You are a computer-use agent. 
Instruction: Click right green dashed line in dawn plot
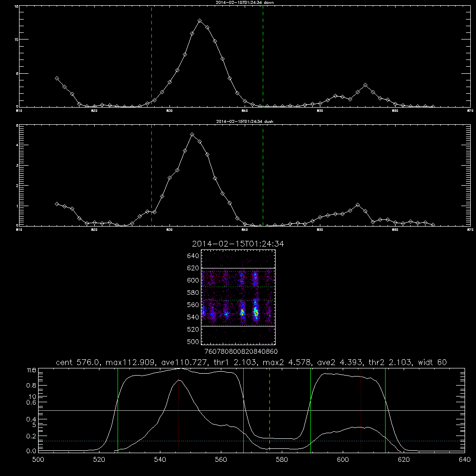(263, 56)
